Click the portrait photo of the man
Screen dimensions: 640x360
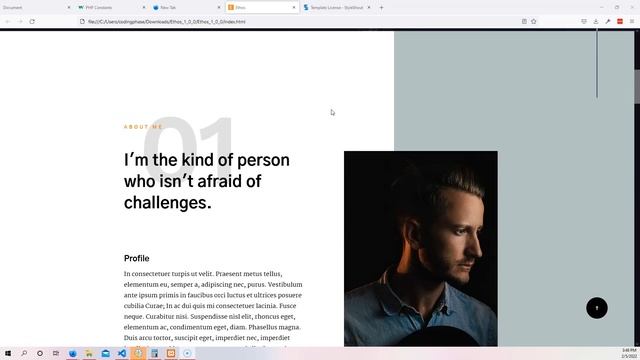click(x=420, y=249)
